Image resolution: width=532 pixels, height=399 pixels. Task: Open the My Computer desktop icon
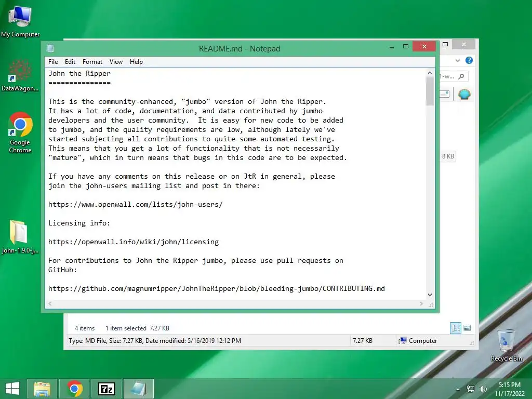click(20, 21)
